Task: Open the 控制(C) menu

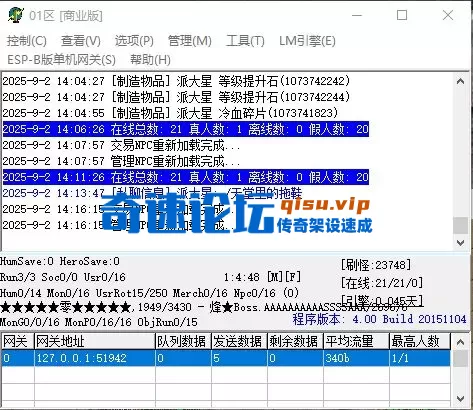Action: coord(27,41)
